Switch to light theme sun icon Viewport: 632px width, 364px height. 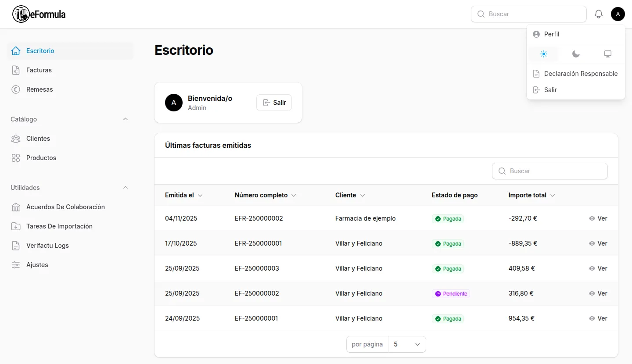pyautogui.click(x=544, y=54)
